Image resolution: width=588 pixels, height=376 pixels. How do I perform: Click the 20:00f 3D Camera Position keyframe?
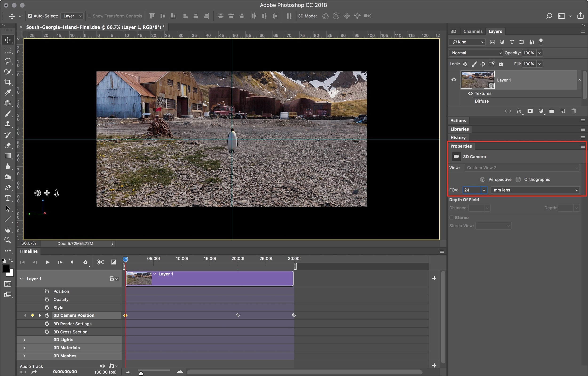pos(238,315)
